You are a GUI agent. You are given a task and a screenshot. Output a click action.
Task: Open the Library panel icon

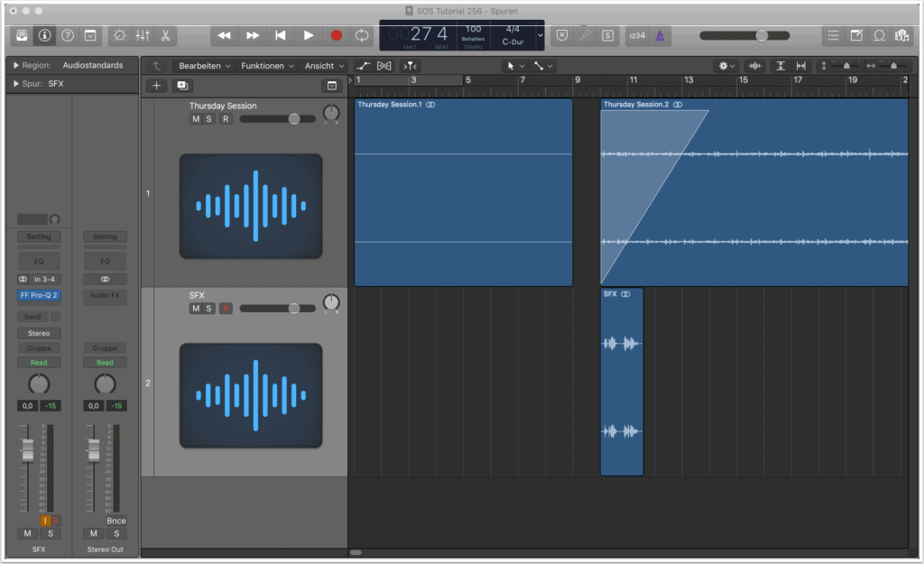tap(22, 35)
